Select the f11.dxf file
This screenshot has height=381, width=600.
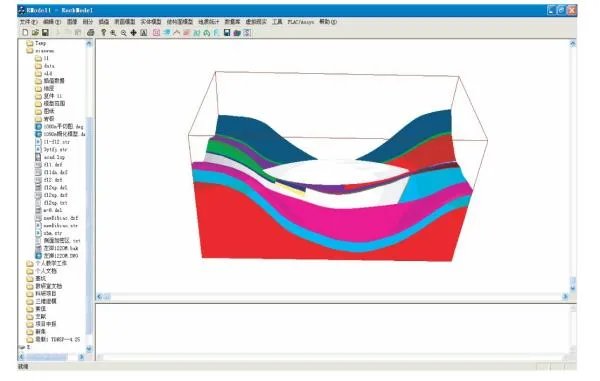point(49,164)
